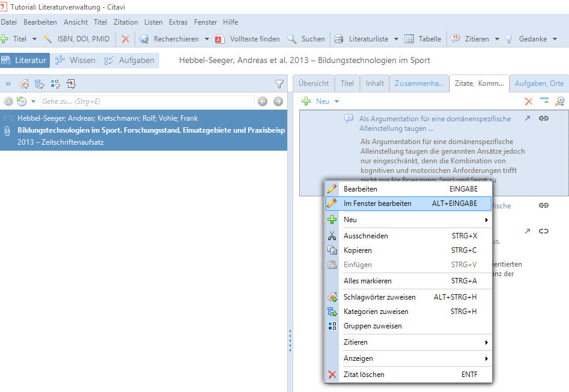Click the filter by keyword tag icon
Image resolution: width=569 pixels, height=392 pixels.
click(x=24, y=84)
